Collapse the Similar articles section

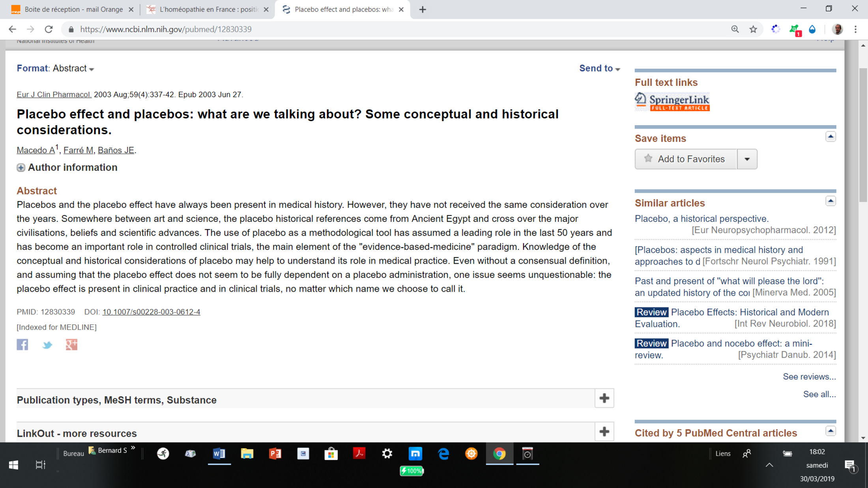(831, 201)
